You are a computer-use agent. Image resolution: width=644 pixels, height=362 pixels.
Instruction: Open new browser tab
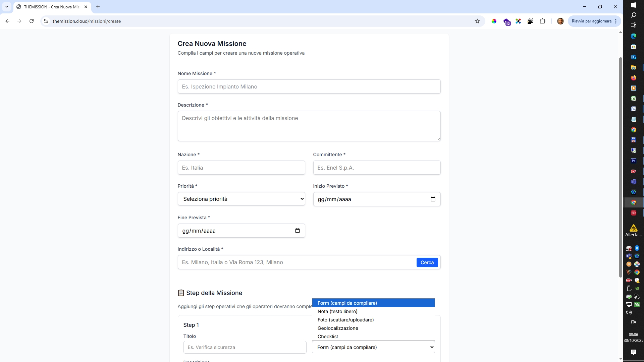[x=98, y=7]
